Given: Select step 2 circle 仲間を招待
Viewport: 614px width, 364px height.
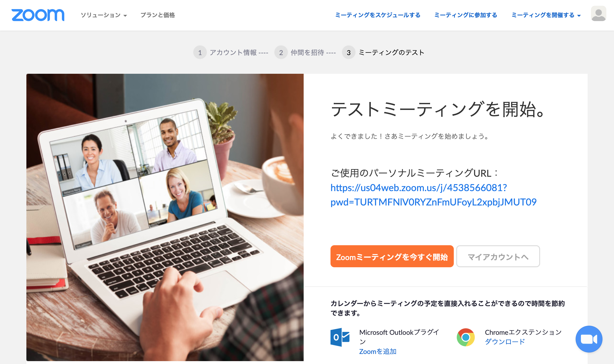Looking at the screenshot, I should tap(281, 52).
